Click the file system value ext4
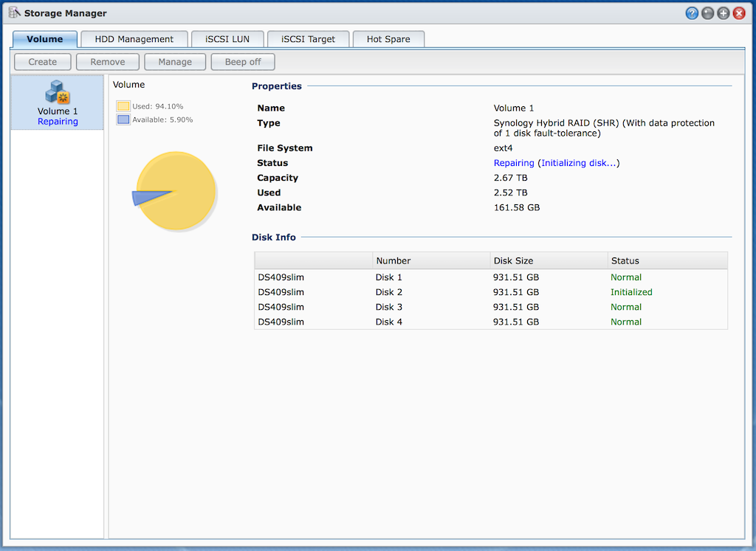Viewport: 756px width, 551px height. 504,148
